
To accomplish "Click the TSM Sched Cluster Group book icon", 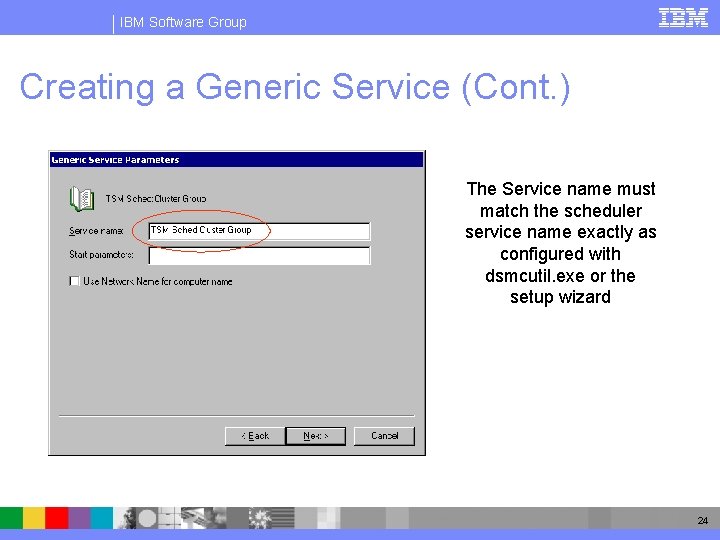I will (82, 199).
